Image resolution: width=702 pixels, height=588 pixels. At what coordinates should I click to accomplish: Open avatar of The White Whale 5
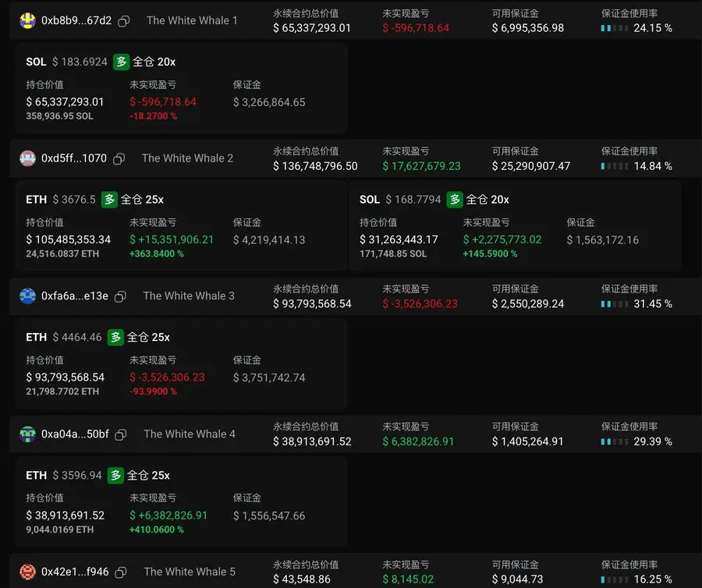pyautogui.click(x=28, y=572)
